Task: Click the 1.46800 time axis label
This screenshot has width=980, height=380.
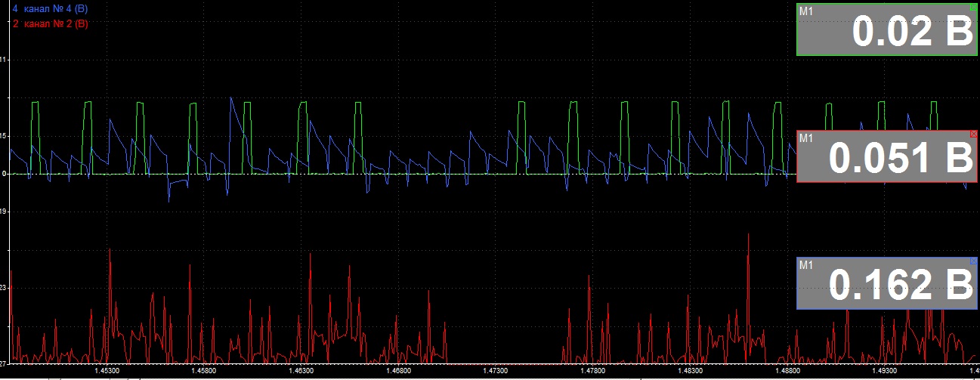Action: [398, 371]
